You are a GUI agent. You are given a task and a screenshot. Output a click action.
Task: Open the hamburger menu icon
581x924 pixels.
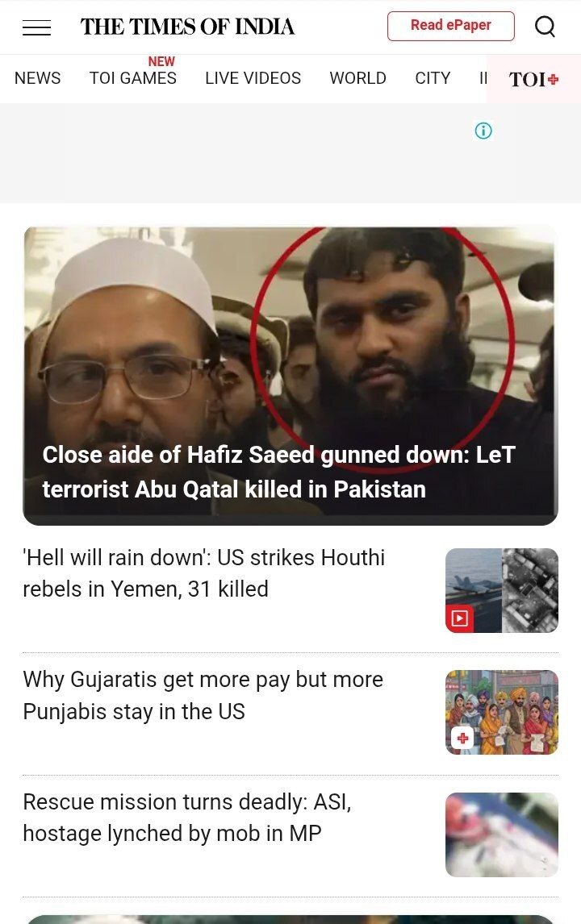pyautogui.click(x=36, y=27)
